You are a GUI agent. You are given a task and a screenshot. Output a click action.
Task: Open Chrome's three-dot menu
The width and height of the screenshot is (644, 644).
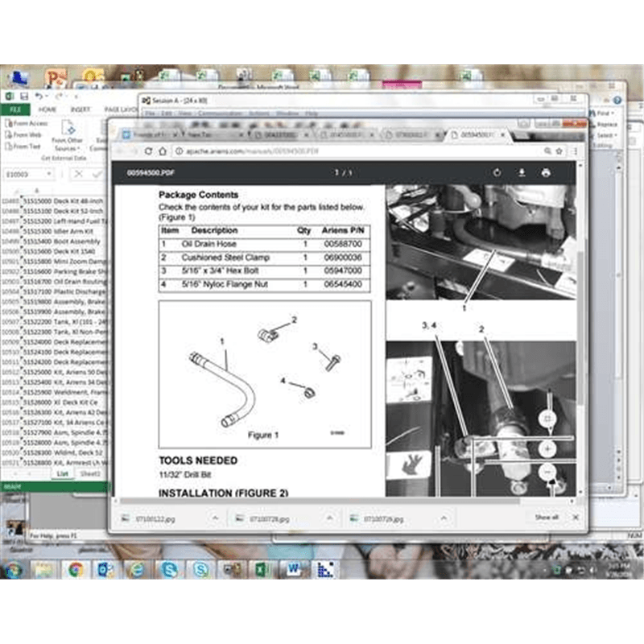[x=576, y=151]
